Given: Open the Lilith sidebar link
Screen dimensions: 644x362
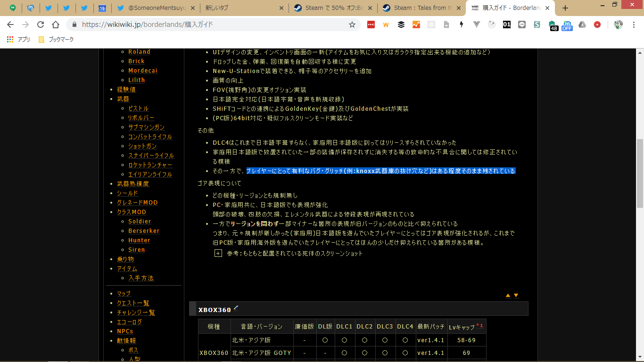Looking at the screenshot, I should pyautogui.click(x=136, y=80).
